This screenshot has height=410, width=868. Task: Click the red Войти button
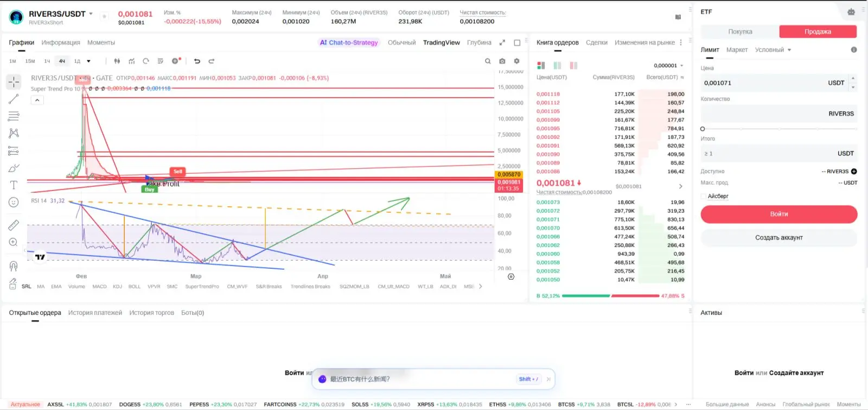(x=779, y=214)
